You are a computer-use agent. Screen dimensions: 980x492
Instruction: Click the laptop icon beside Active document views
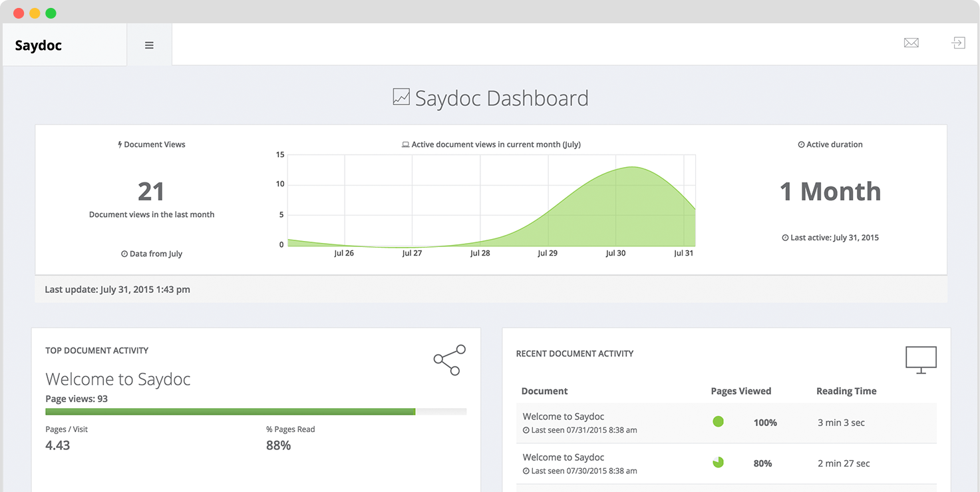pos(406,144)
